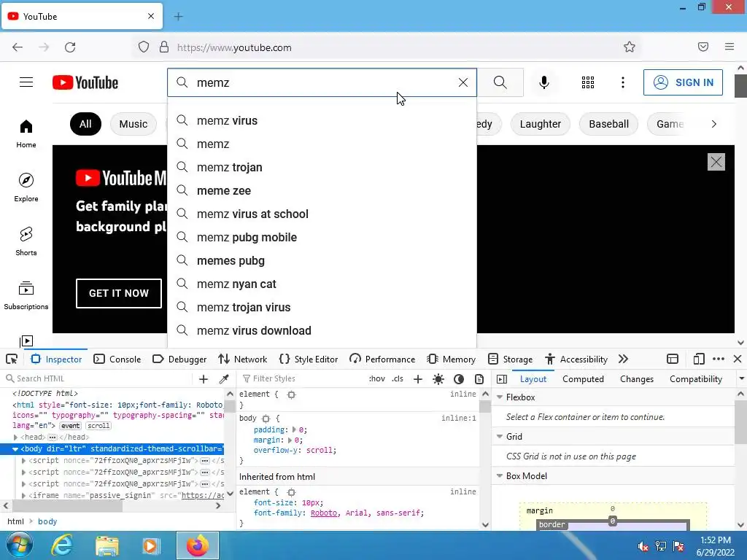View site security lock information

(164, 47)
